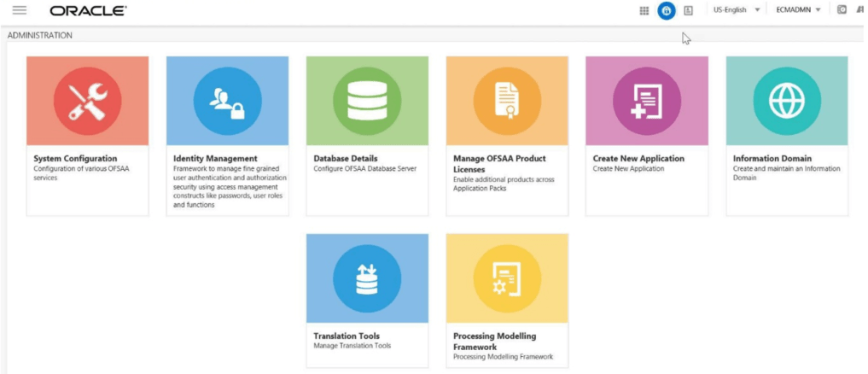Open the System Configuration title link
This screenshot has height=374, width=868.
click(x=75, y=159)
